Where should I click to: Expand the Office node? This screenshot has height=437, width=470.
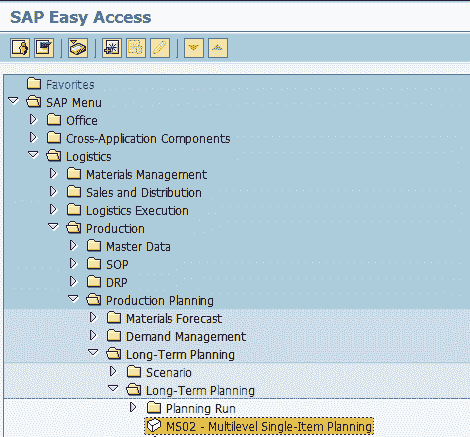[33, 119]
